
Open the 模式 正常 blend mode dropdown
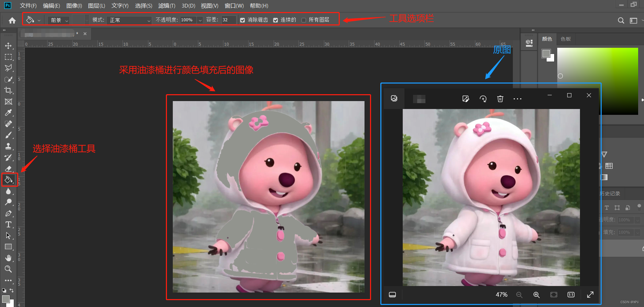(129, 20)
